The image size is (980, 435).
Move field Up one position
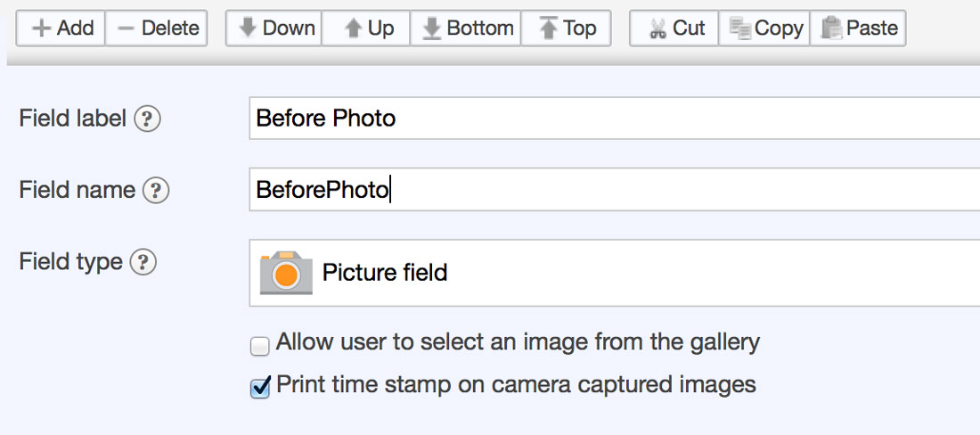365,29
